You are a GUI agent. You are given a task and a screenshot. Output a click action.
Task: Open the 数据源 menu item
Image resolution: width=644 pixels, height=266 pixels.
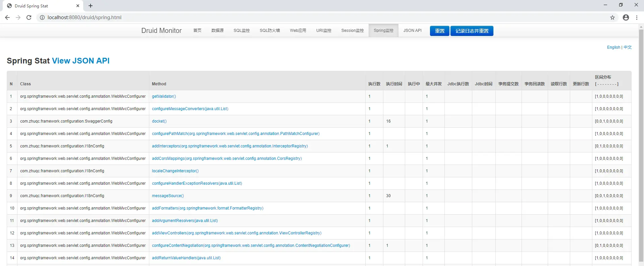(x=217, y=31)
